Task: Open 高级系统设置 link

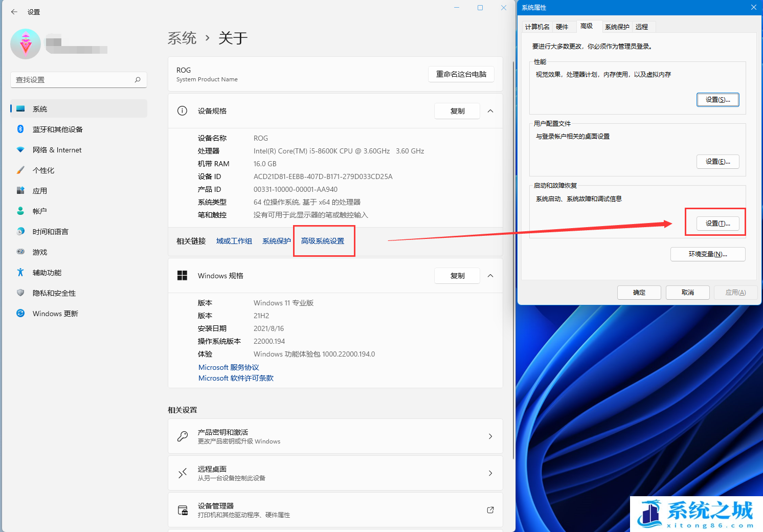Action: pyautogui.click(x=323, y=241)
